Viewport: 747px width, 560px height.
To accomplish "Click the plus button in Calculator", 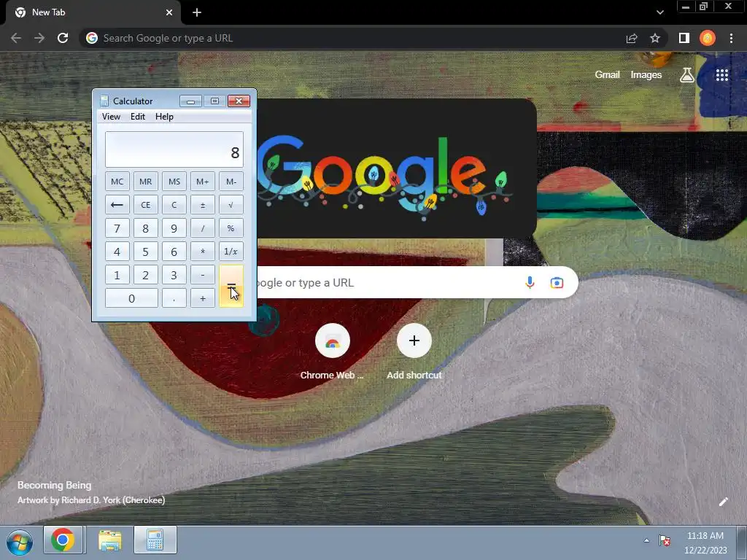I will tap(203, 298).
